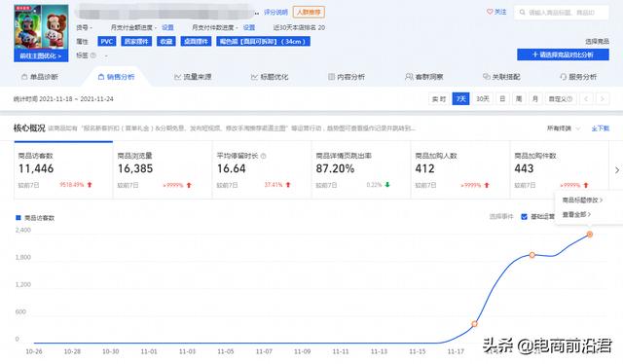Click the help icon next to 标签
The image size is (623, 364).
point(93,55)
